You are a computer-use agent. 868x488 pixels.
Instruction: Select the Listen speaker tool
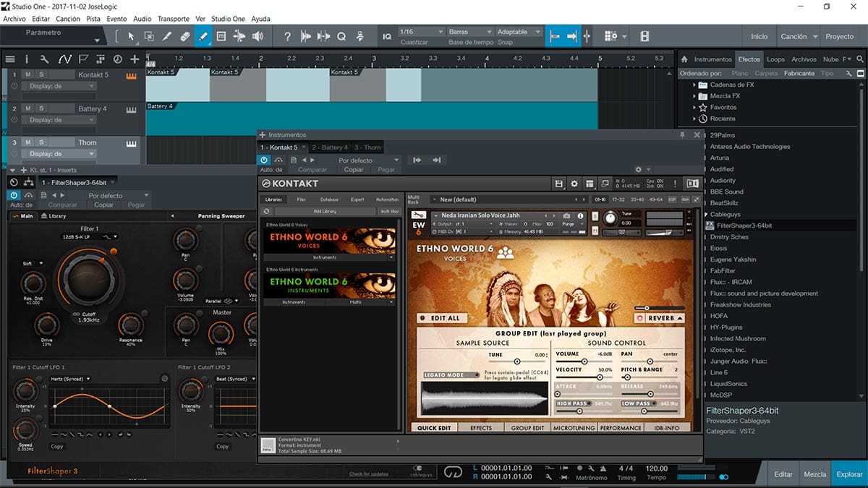258,36
